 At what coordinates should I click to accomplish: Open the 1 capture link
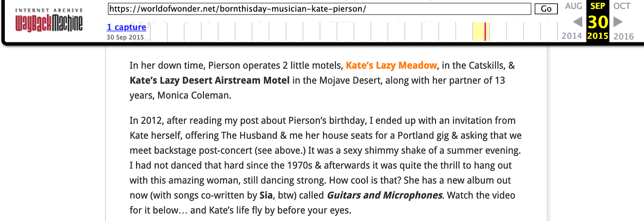pos(126,27)
